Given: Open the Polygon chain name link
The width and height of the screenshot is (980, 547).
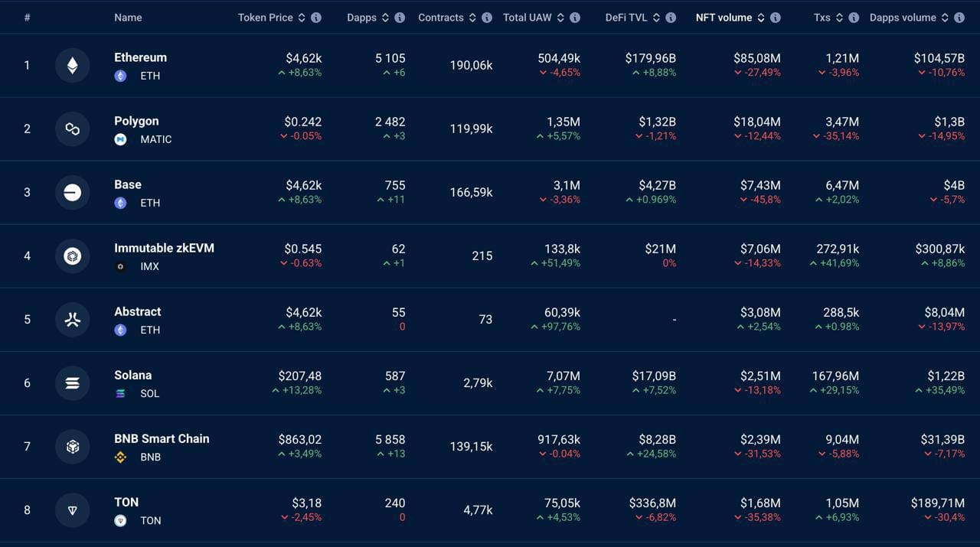Looking at the screenshot, I should [136, 121].
